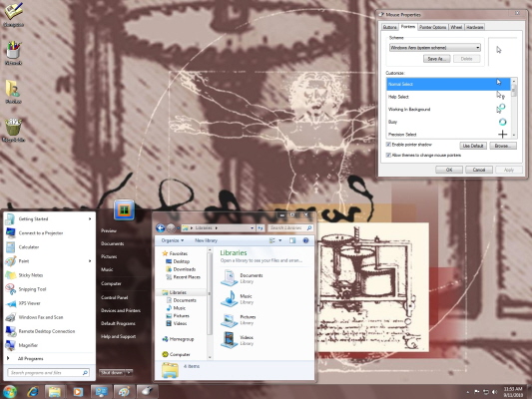The image size is (532, 399).
Task: Switch to the Pointer Options tab
Action: 432,27
